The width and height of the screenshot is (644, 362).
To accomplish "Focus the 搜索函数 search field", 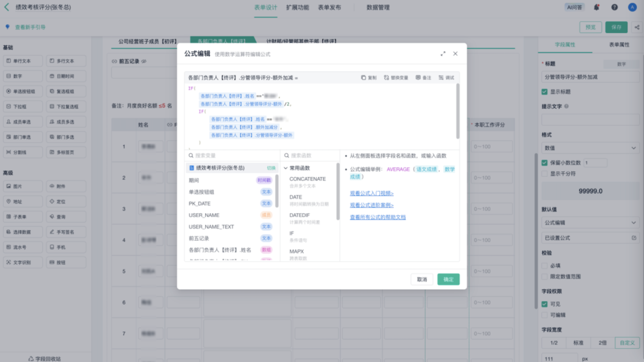I will coord(310,156).
